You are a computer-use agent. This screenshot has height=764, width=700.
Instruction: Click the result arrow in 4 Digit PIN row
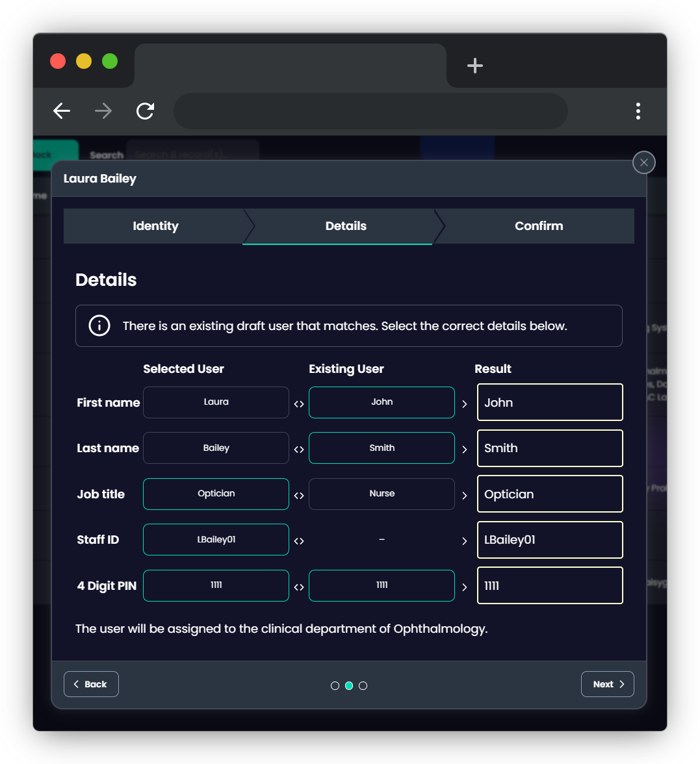click(465, 587)
